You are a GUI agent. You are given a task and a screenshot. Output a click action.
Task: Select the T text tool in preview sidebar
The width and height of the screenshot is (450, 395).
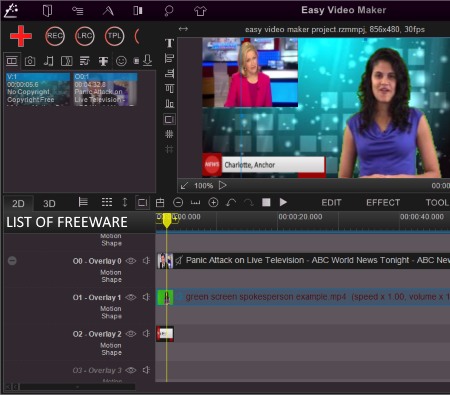pos(169,43)
